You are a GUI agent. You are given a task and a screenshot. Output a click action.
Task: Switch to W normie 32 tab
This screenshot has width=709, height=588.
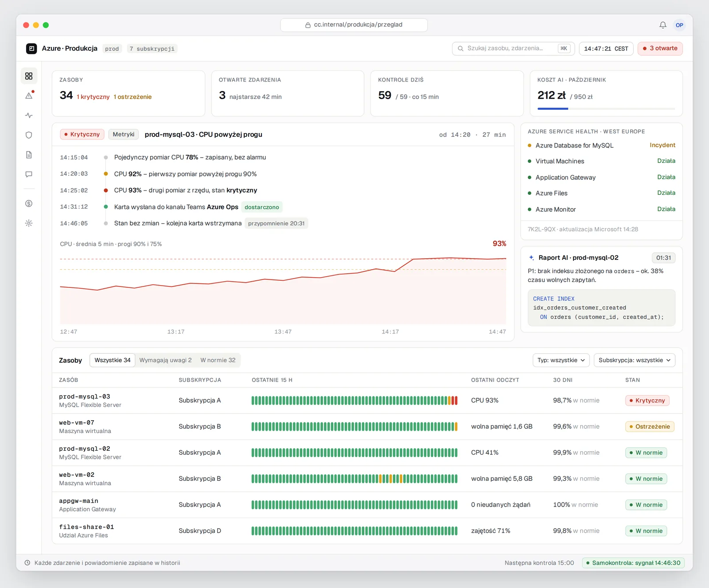(x=218, y=360)
